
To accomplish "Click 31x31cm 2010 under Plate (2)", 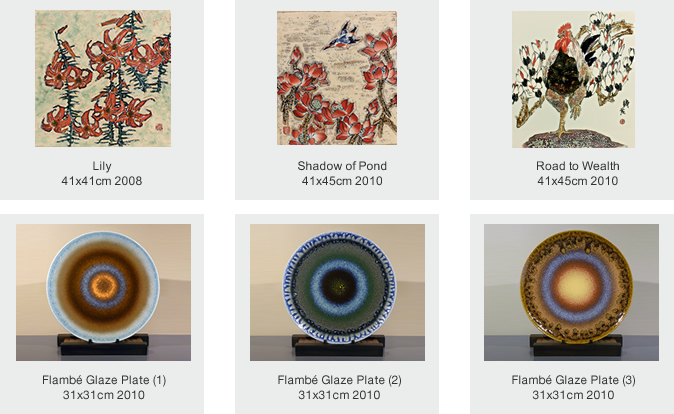I will click(x=340, y=395).
